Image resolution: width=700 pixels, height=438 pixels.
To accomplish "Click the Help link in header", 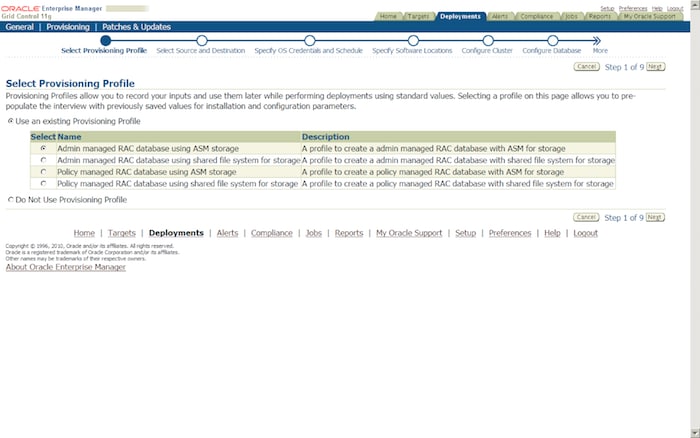I will click(x=657, y=8).
